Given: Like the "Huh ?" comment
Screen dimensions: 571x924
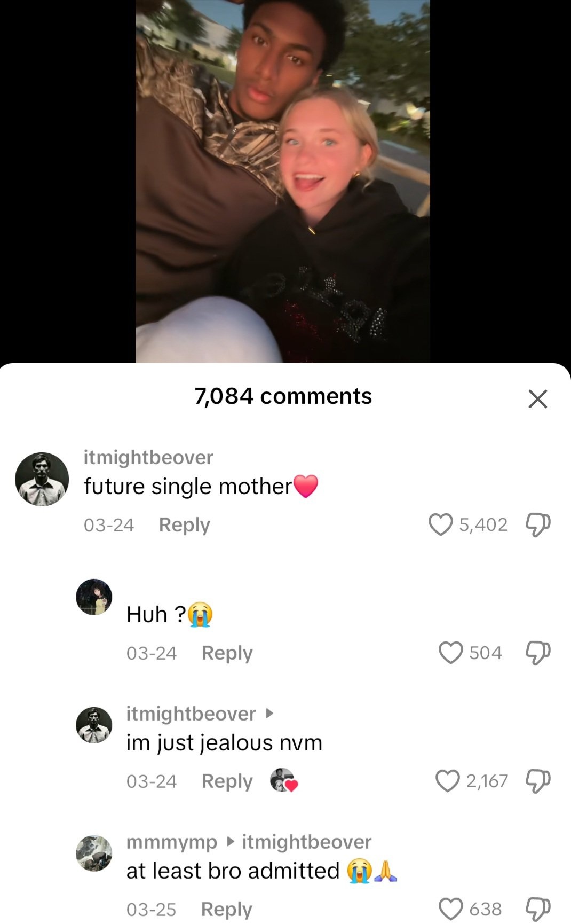Looking at the screenshot, I should (x=451, y=653).
